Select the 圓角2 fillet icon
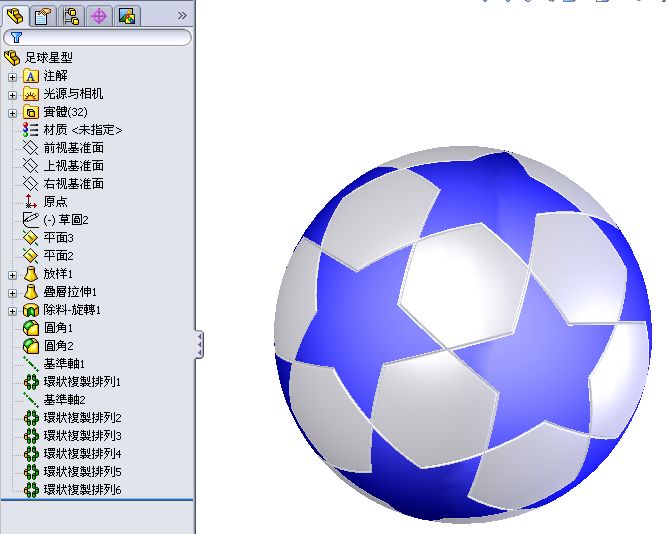This screenshot has height=534, width=667. 31,346
